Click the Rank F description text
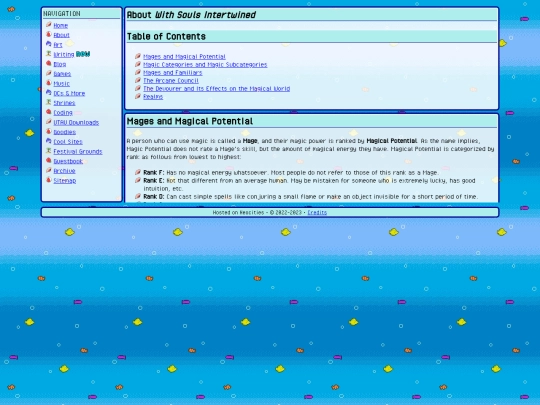Screen dimensions: 540x405 [302, 173]
